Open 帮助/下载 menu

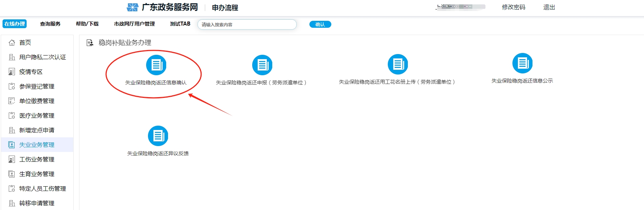(87, 24)
